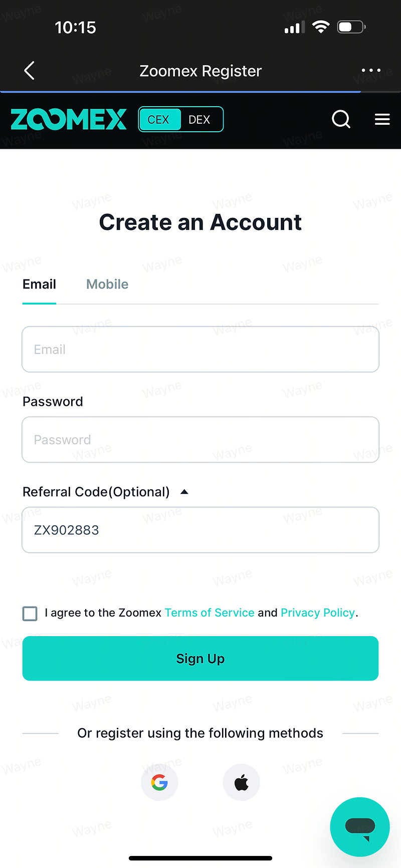Open the search magnifier icon

(x=341, y=119)
